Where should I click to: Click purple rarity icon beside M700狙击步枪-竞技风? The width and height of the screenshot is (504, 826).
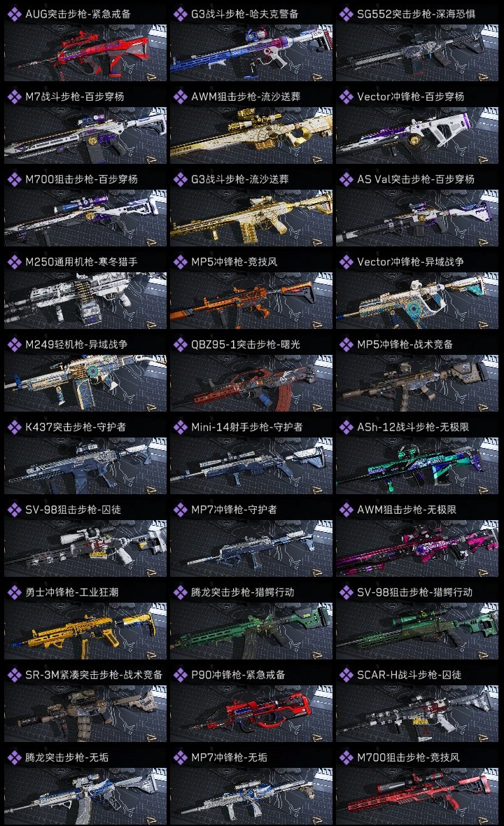point(346,757)
